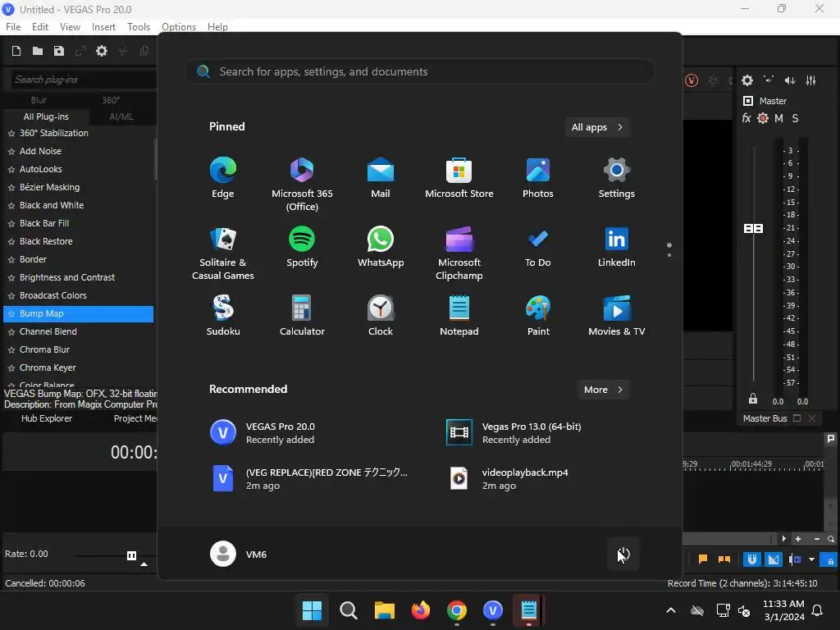
Task: Insert region with double orange flag icon
Action: point(724,559)
